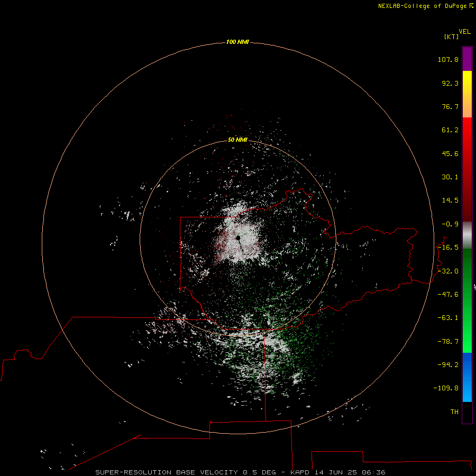Click the -94.2 legend value
The width and height of the screenshot is (476, 476).
[448, 365]
